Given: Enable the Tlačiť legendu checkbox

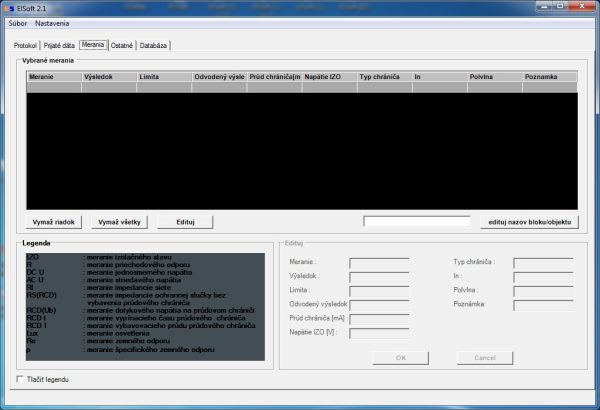Looking at the screenshot, I should (x=20, y=379).
